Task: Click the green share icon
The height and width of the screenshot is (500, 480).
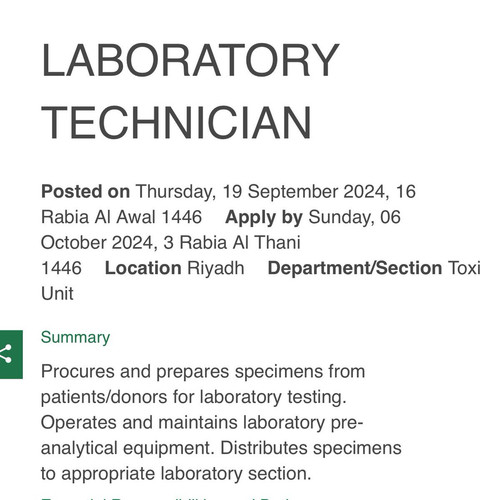Action: coord(11,354)
